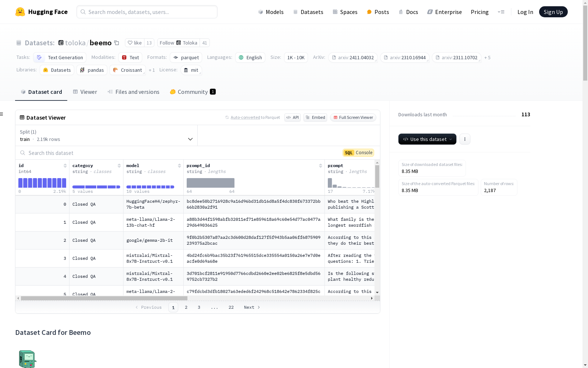Follow the Toloka organization
588x368 pixels.
click(179, 43)
